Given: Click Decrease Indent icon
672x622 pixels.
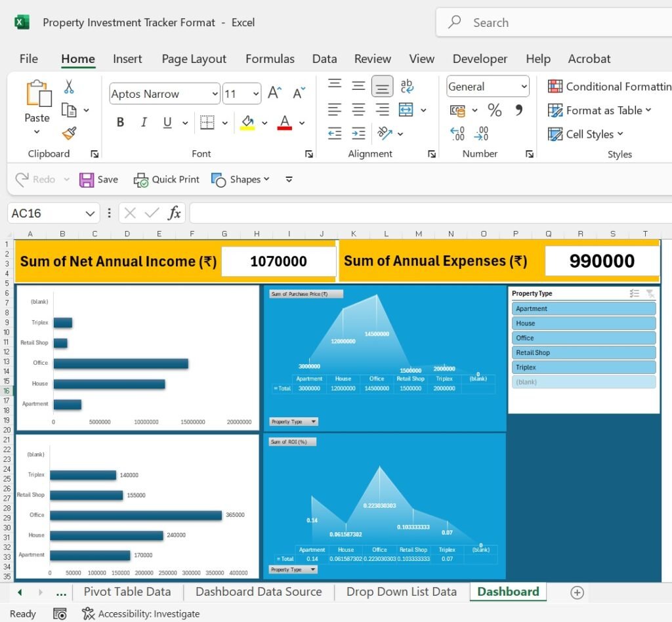Looking at the screenshot, I should (335, 134).
